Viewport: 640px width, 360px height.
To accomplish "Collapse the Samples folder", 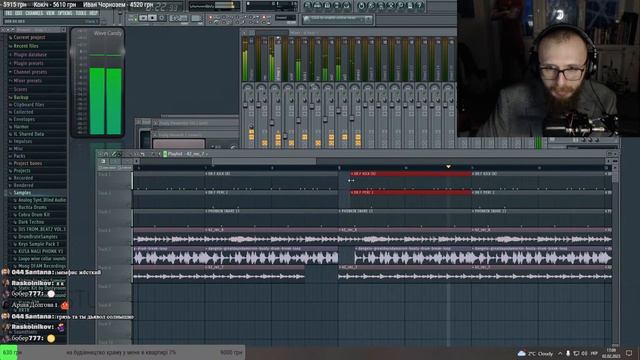I will [22, 193].
